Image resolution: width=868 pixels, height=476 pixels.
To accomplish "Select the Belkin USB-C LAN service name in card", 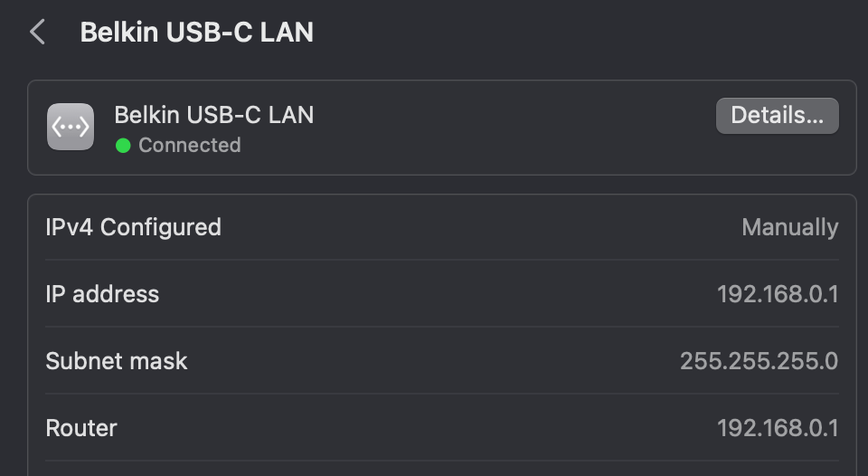I will point(213,115).
